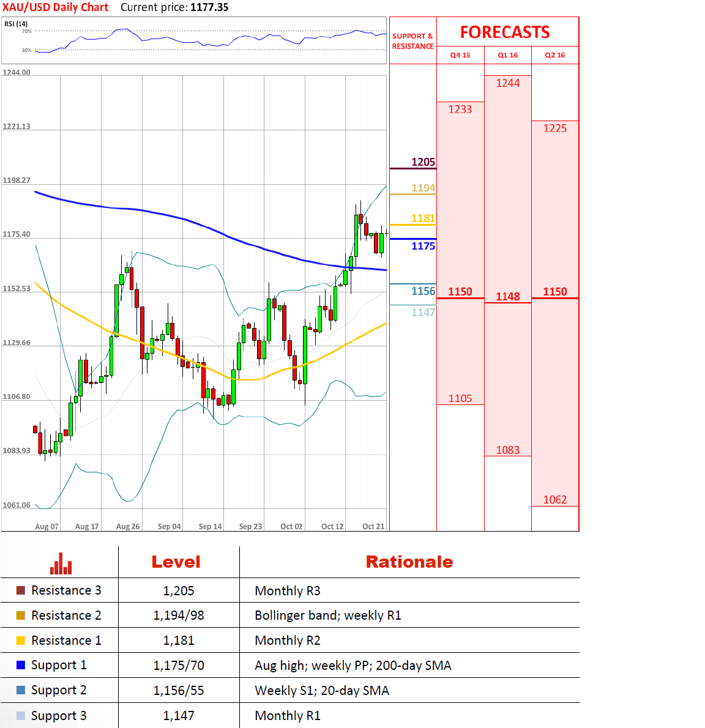Click the Support 1 blue swatch
705x728 pixels.
click(20, 666)
